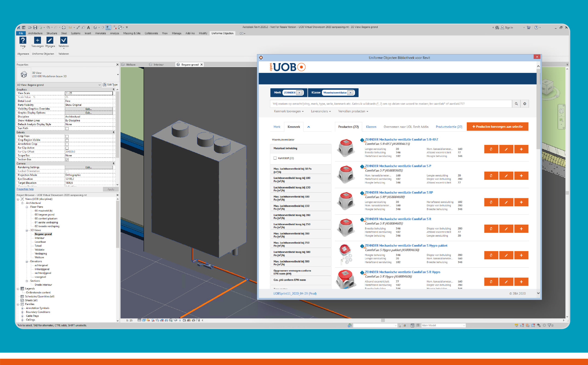Click the Toevoegen plus ribbon icon

click(37, 40)
